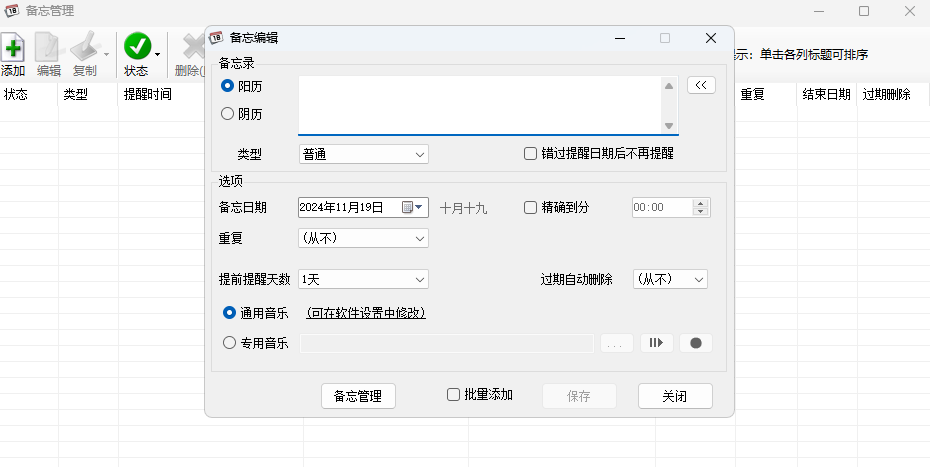
Task: Click the 编辑 (Edit) toolbar icon
Action: (48, 48)
